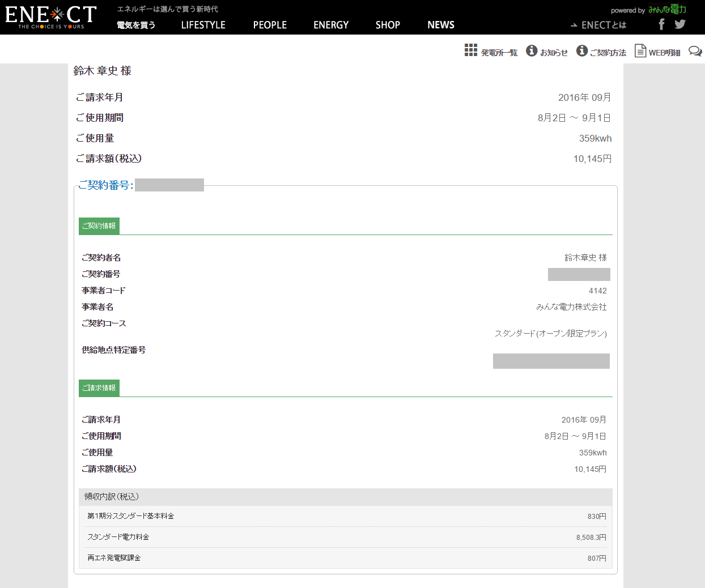
Task: Click the top 10,145円 amount
Action: click(592, 159)
